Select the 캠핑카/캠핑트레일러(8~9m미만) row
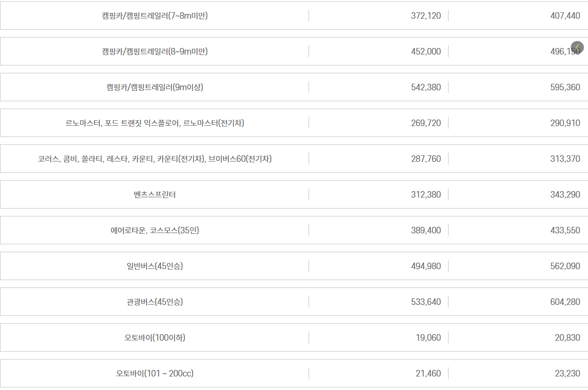Screen dimensions: 588x390 155,51
